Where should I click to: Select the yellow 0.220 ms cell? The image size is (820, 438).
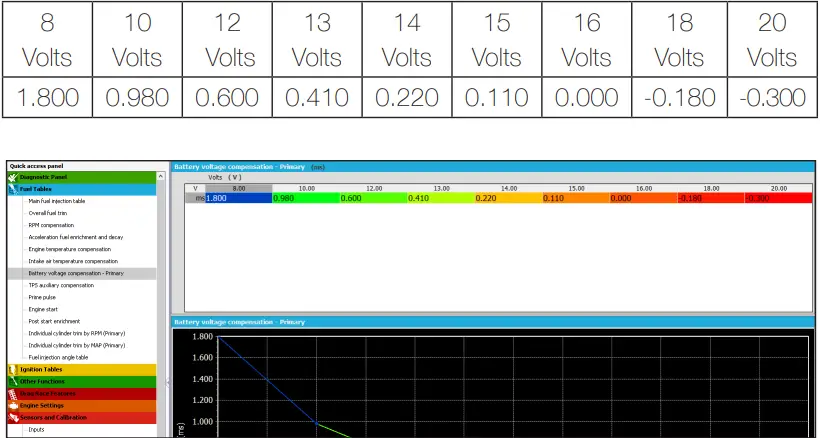coord(508,199)
